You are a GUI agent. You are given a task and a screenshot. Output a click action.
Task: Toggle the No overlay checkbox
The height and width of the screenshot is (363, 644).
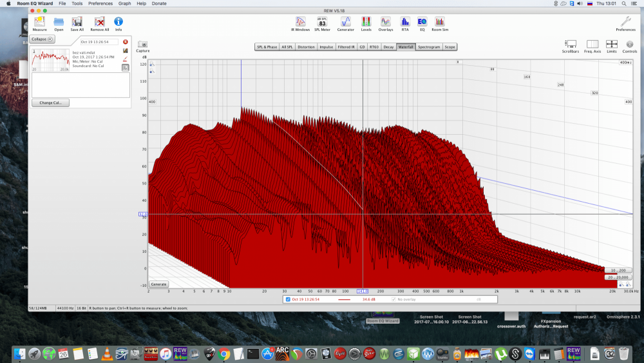[393, 299]
